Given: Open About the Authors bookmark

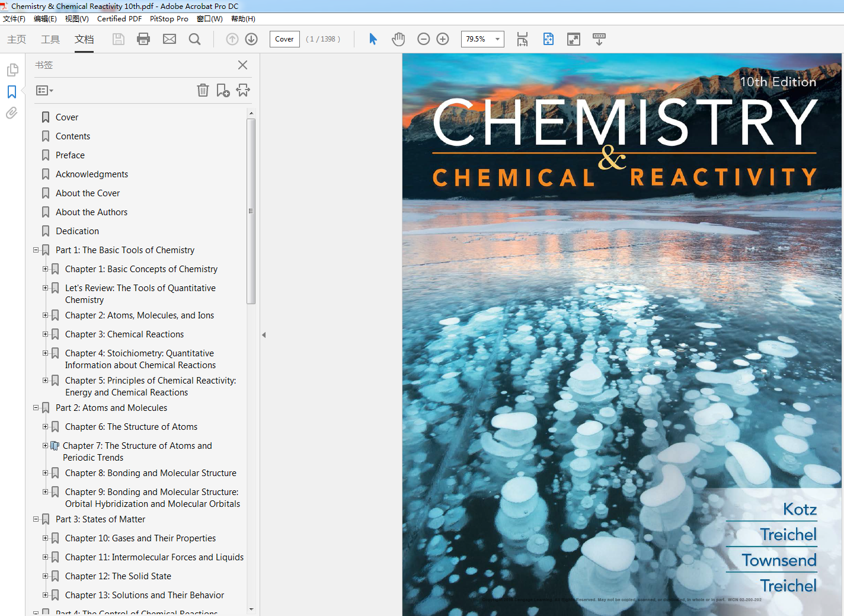Looking at the screenshot, I should tap(91, 212).
